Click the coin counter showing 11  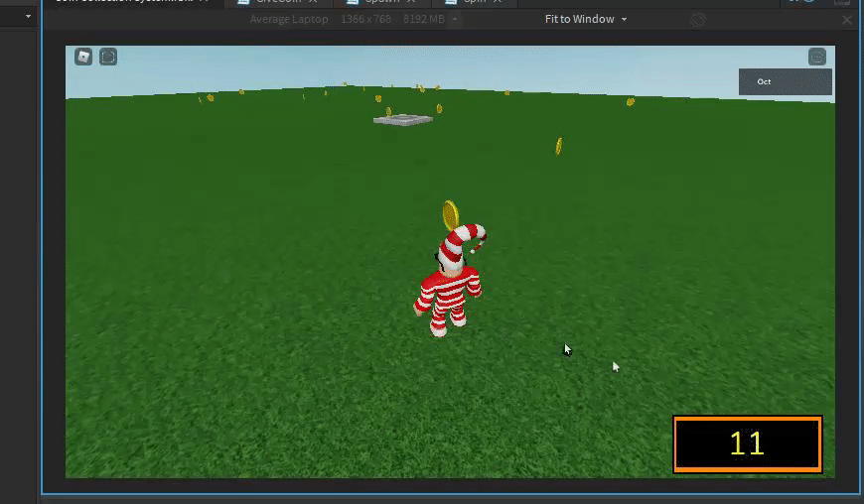point(747,444)
